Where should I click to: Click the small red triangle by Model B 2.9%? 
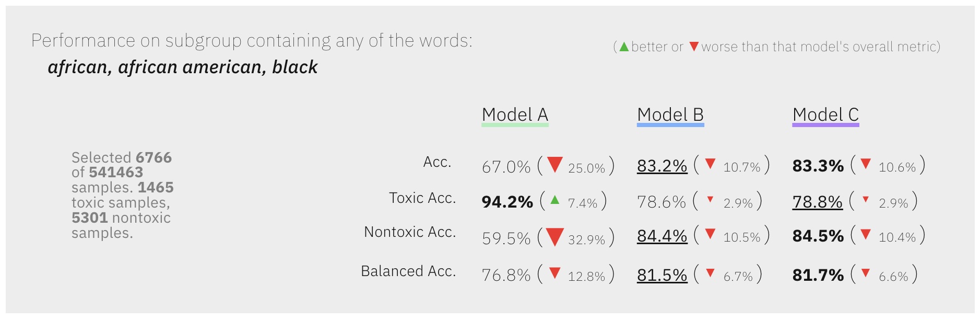(710, 199)
